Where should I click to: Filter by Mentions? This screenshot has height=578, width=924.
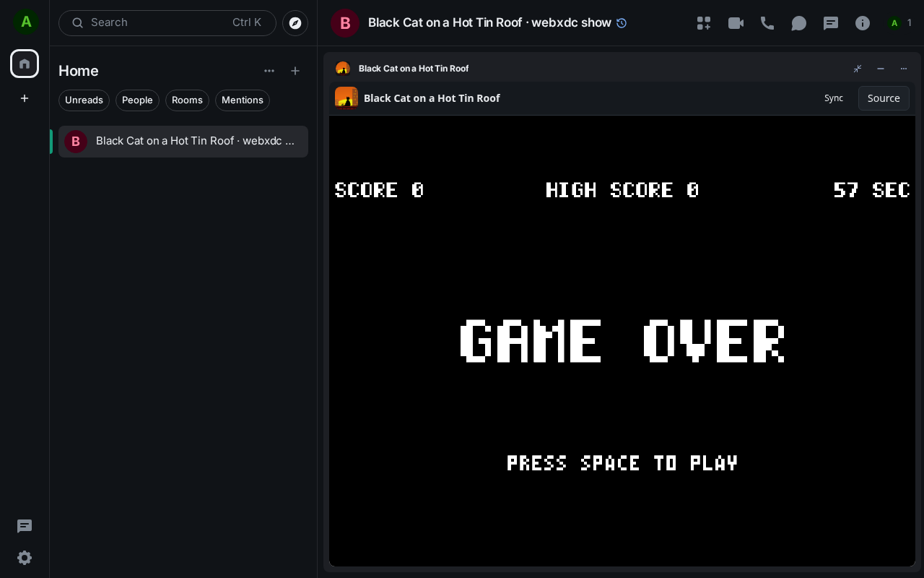(x=243, y=100)
